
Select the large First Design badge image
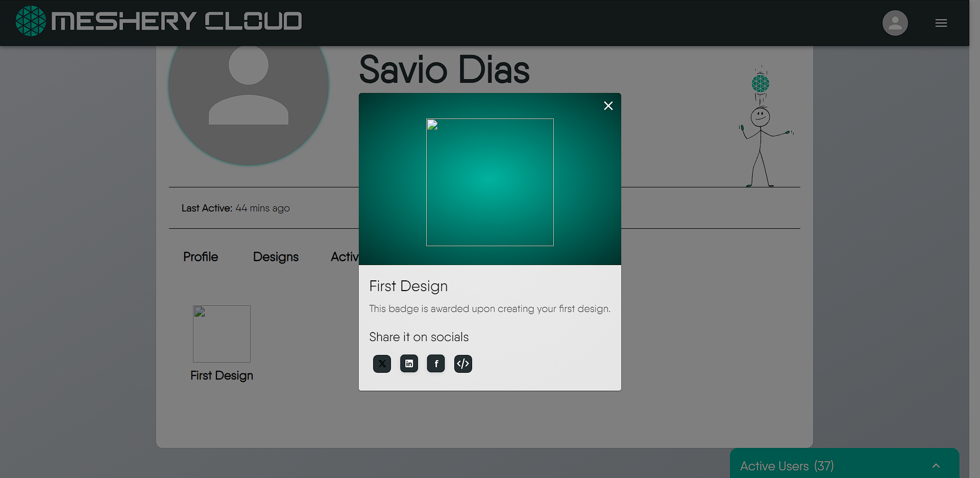tap(489, 182)
